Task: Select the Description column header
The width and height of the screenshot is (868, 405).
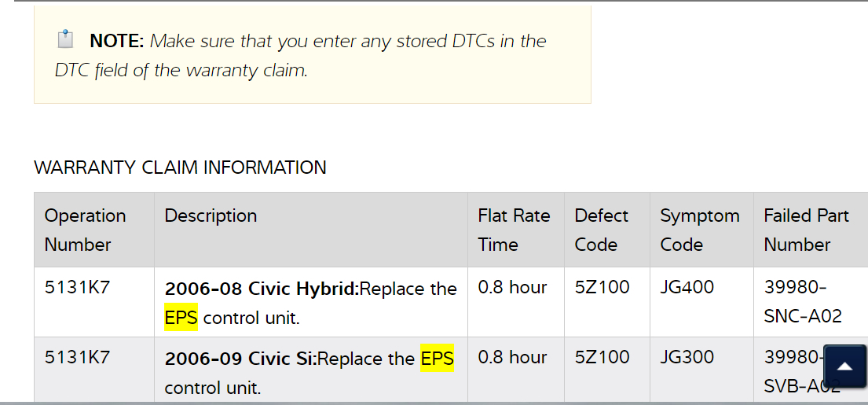Action: pos(211,215)
